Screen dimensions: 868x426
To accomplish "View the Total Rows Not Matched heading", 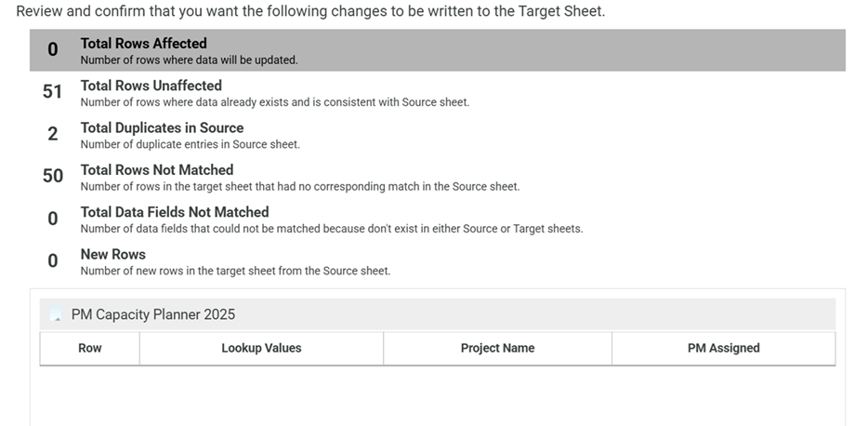I will (157, 169).
